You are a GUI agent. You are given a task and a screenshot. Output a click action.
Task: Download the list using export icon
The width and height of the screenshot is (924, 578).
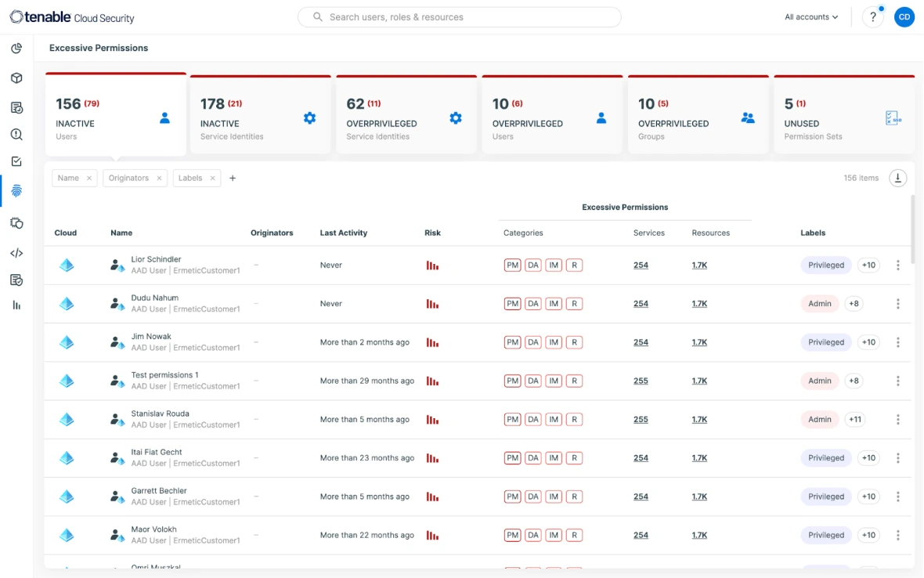[x=898, y=179]
